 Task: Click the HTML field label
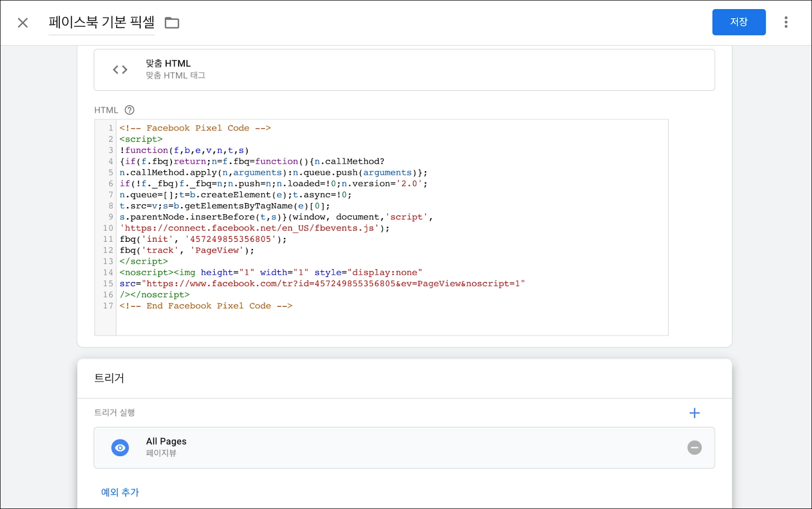[106, 110]
